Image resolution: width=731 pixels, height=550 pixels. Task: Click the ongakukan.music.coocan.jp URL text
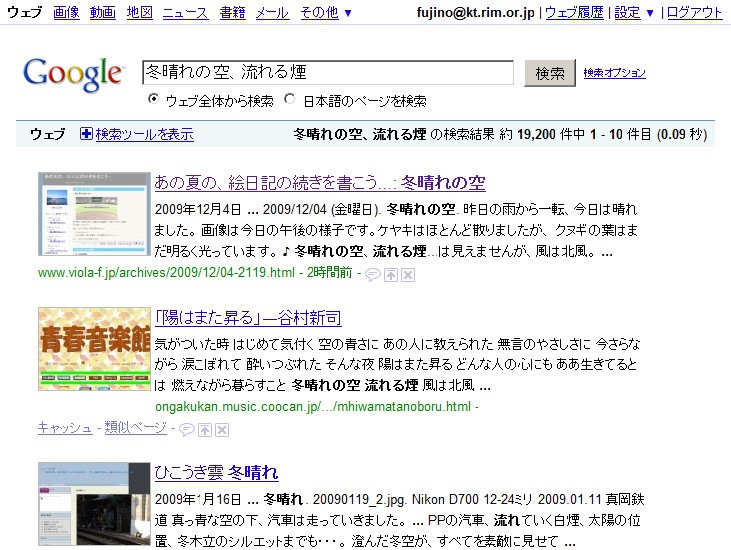(x=313, y=407)
